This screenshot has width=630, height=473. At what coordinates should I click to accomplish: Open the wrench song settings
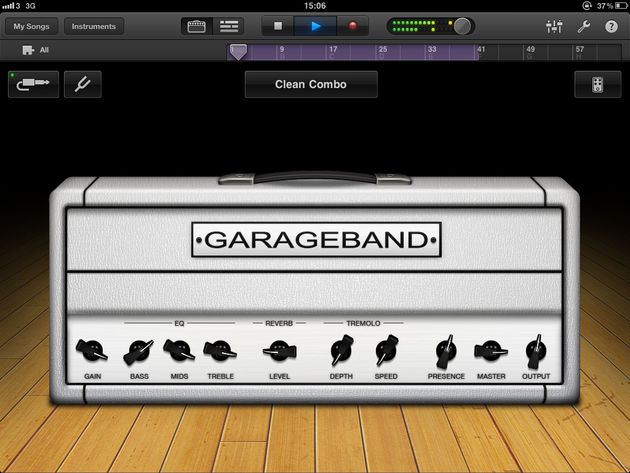click(x=584, y=26)
